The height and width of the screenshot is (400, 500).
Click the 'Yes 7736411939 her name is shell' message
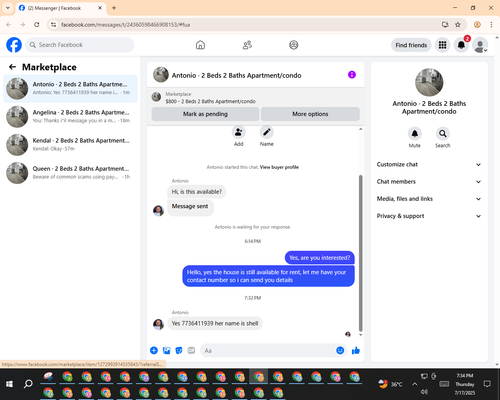click(215, 323)
